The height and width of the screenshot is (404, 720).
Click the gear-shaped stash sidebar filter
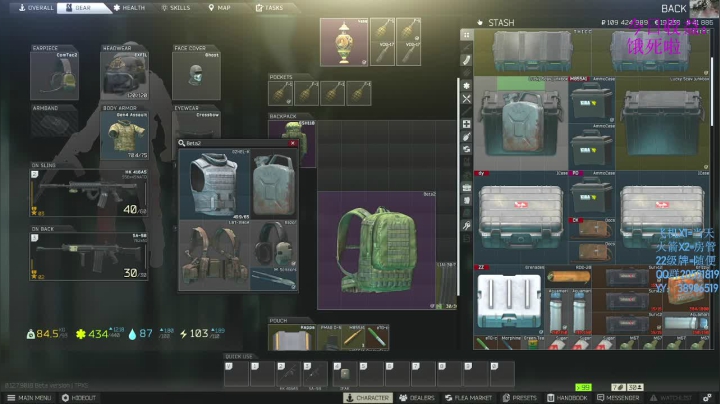pos(467,86)
